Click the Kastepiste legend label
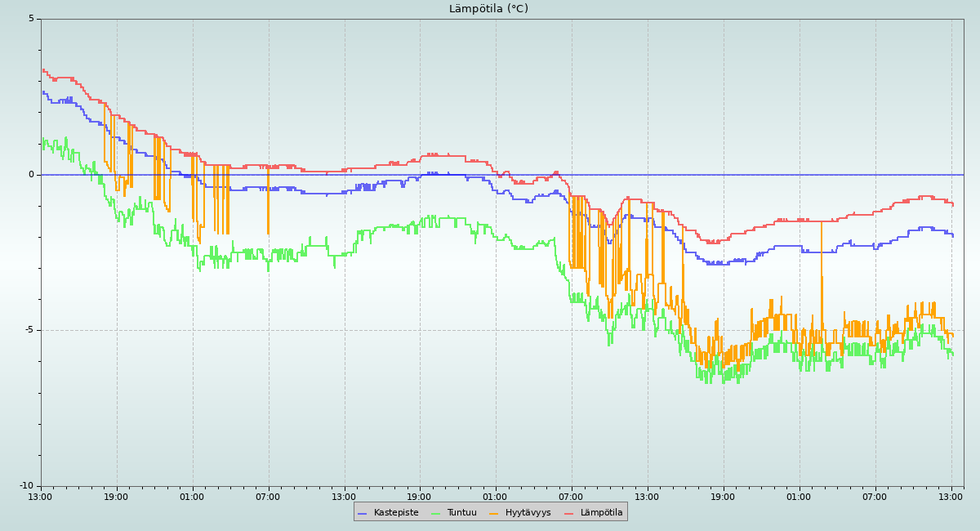Viewport: 980px width, 531px height. (x=396, y=513)
